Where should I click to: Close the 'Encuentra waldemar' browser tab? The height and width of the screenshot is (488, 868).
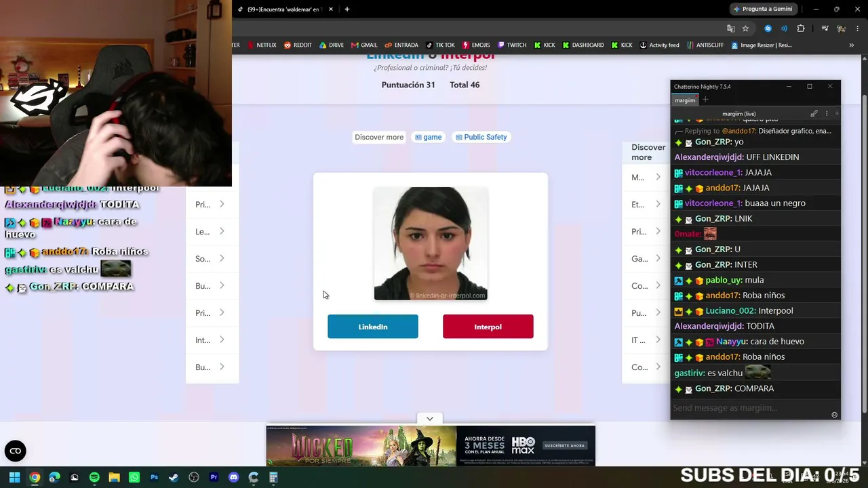[331, 9]
